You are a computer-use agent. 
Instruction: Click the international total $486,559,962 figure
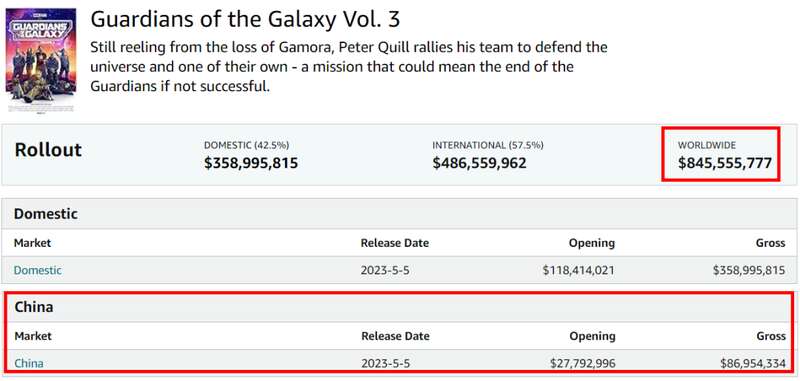point(480,163)
